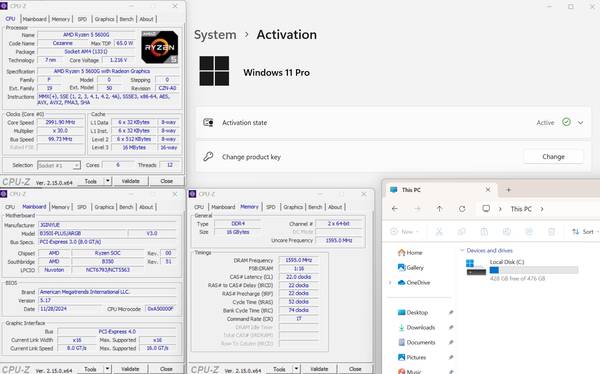Click the Rename icon in explorer toolbar

(507, 232)
